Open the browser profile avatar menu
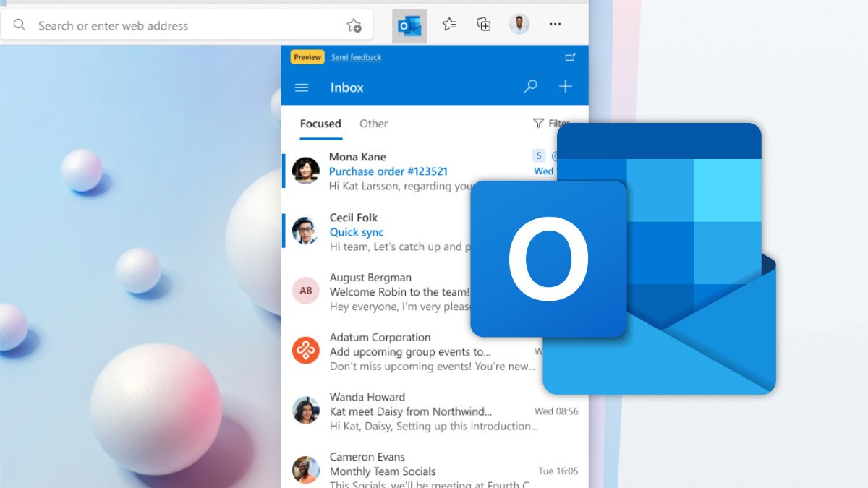The width and height of the screenshot is (868, 488). (519, 24)
